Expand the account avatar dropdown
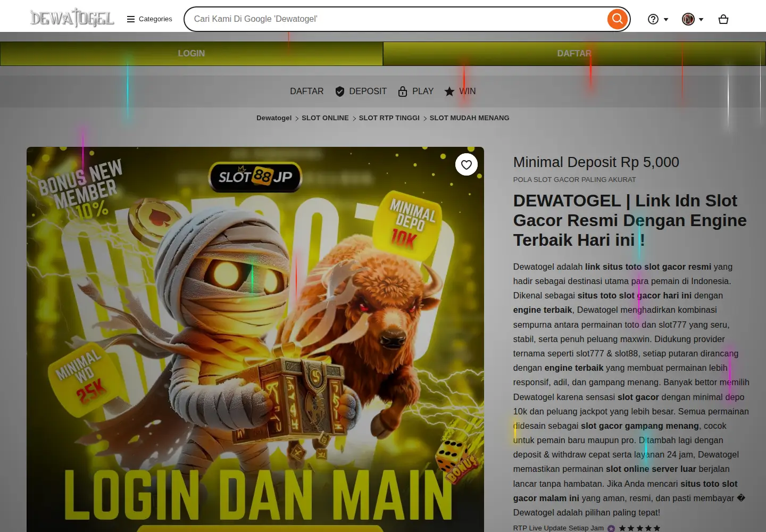 pyautogui.click(x=693, y=19)
